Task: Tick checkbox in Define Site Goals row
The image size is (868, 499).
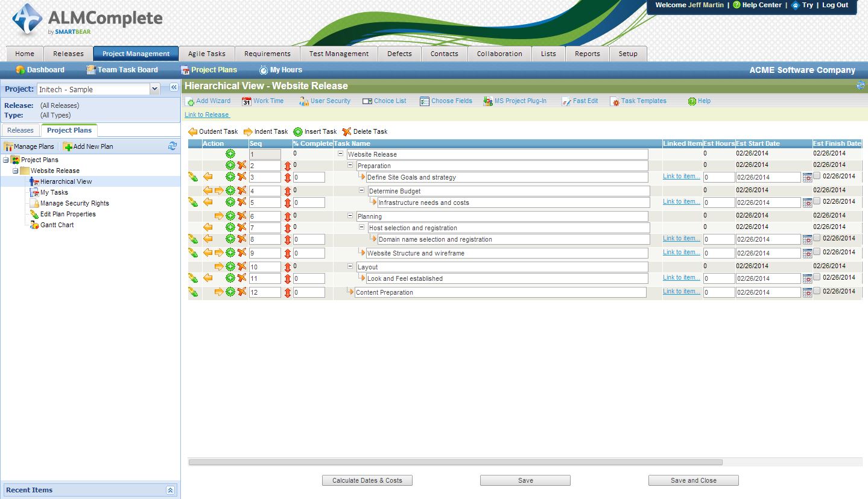Action: click(817, 176)
